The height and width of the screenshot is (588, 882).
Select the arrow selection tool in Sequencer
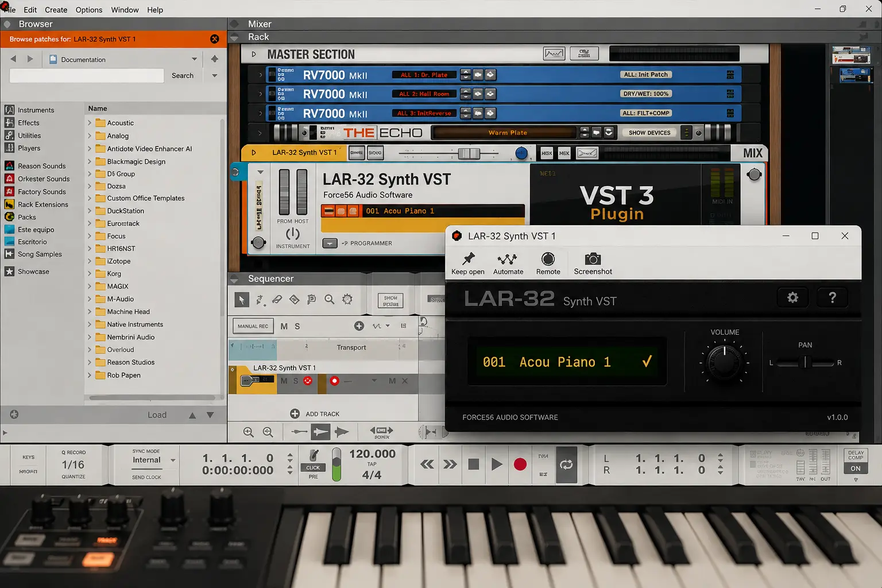click(x=242, y=299)
